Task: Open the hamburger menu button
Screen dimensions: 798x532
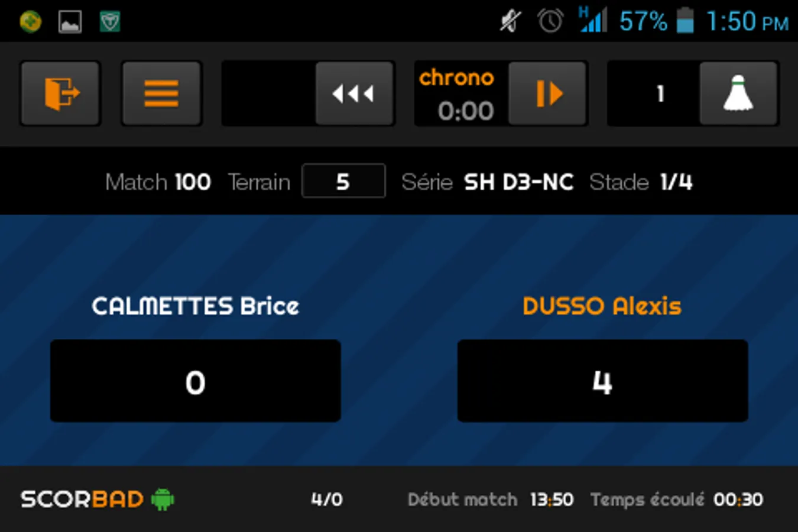Action: point(161,93)
